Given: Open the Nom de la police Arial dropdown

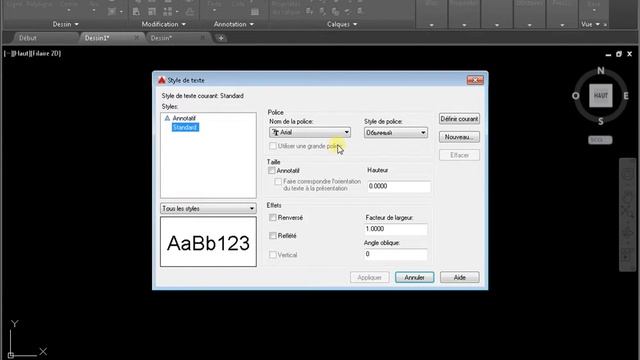Looking at the screenshot, I should coord(310,132).
